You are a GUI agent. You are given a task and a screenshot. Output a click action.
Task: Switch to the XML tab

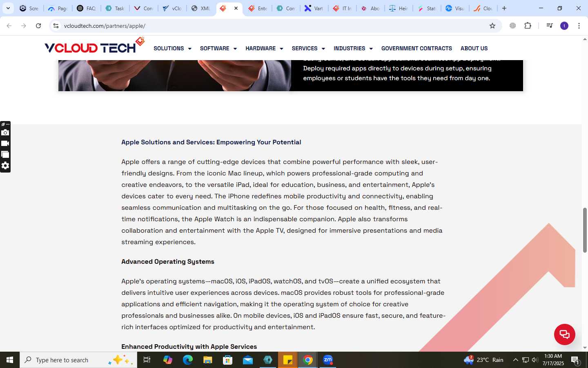click(x=200, y=8)
